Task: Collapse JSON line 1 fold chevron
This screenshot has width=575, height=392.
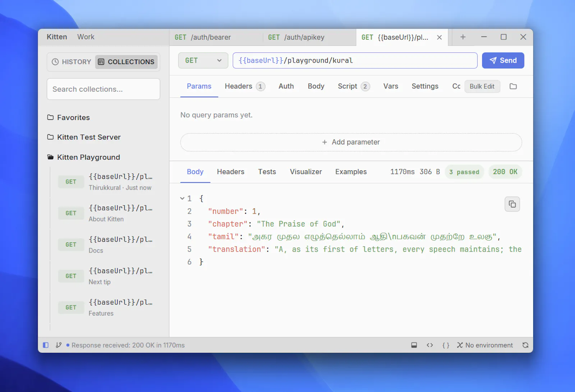Action: [182, 198]
